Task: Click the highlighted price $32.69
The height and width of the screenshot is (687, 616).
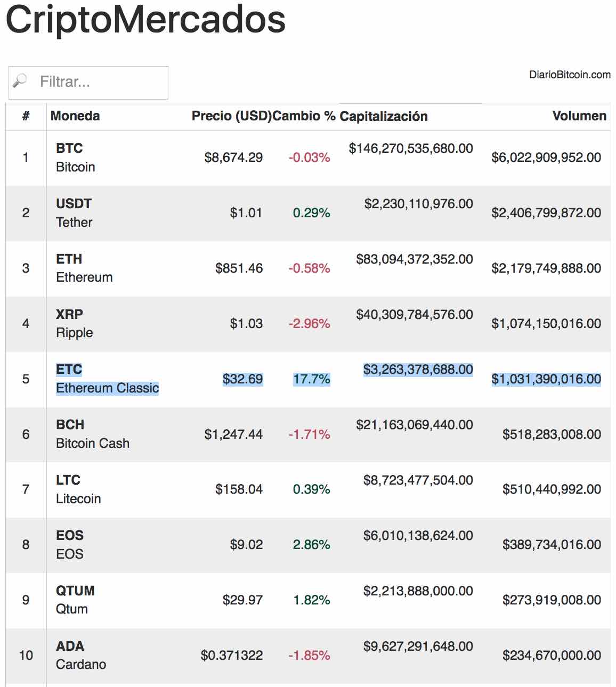Action: coord(242,379)
